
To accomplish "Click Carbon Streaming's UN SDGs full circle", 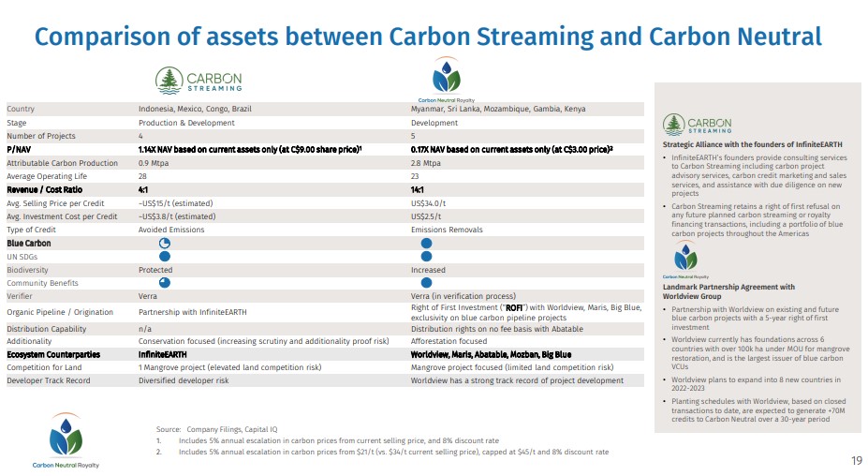I will tap(165, 257).
